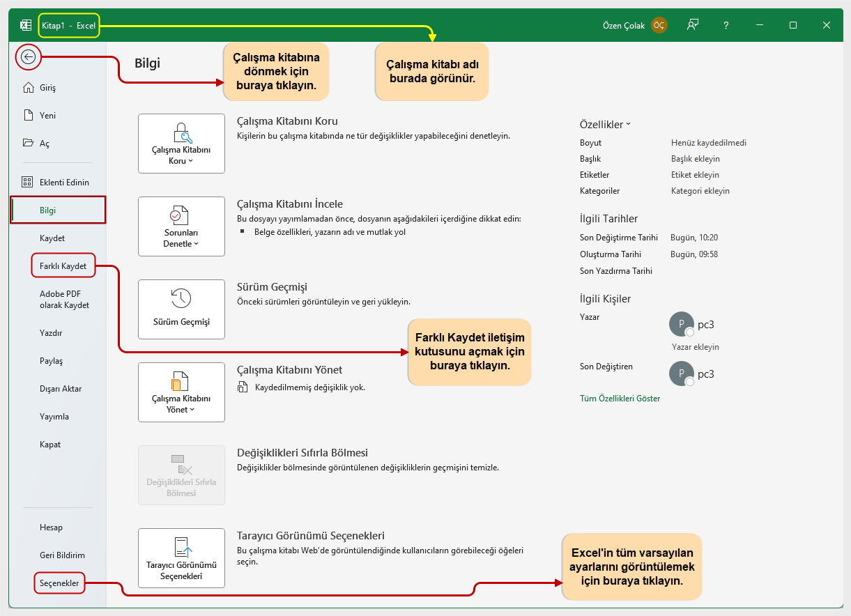
Task: Click the Değişiklikleri Sıfırla Bölmesi heading text
Action: point(302,453)
